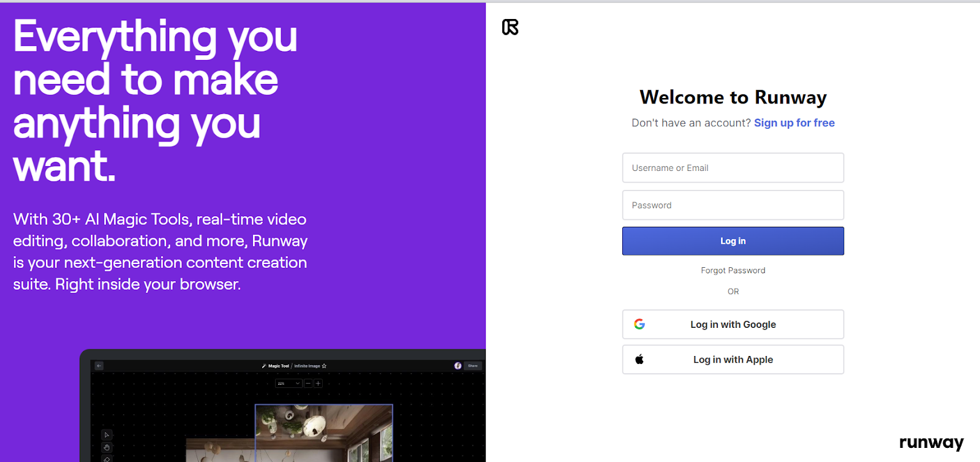
Task: Click the Log in button
Action: pos(733,241)
